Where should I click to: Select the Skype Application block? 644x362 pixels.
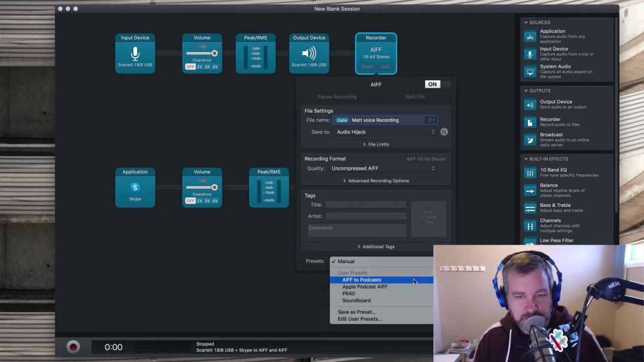[135, 188]
